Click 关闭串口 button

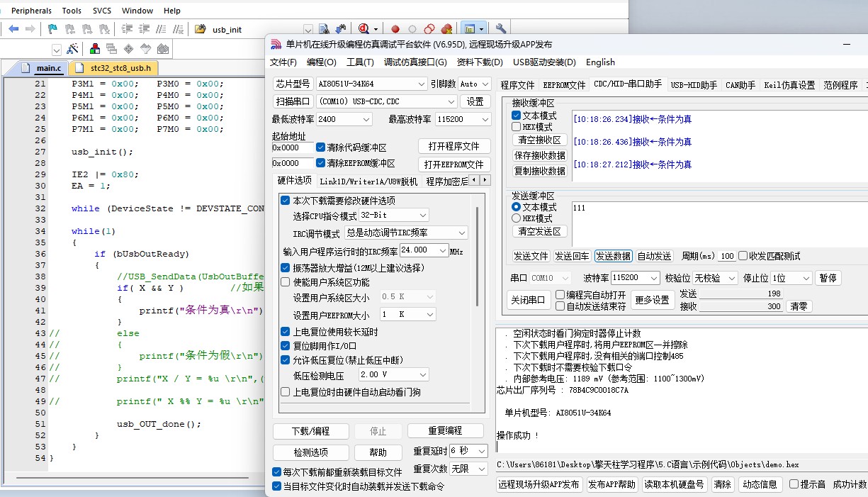[528, 300]
